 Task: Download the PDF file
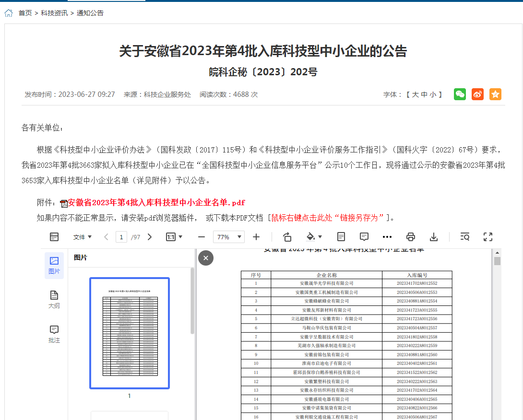click(434, 237)
